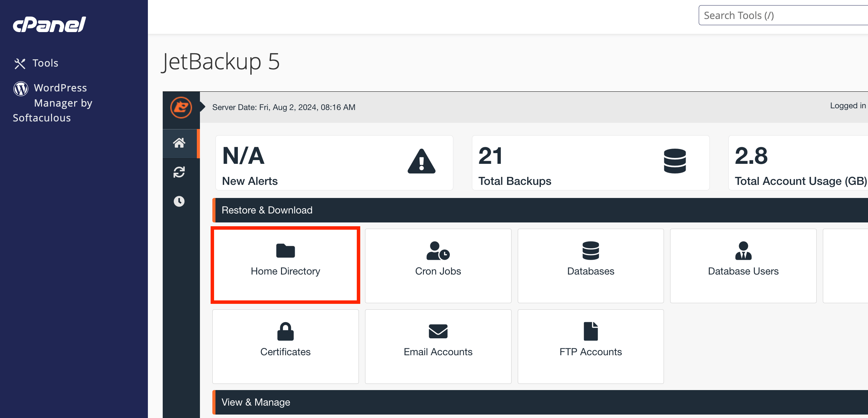Click the cPanel logo
The image size is (868, 418).
50,24
